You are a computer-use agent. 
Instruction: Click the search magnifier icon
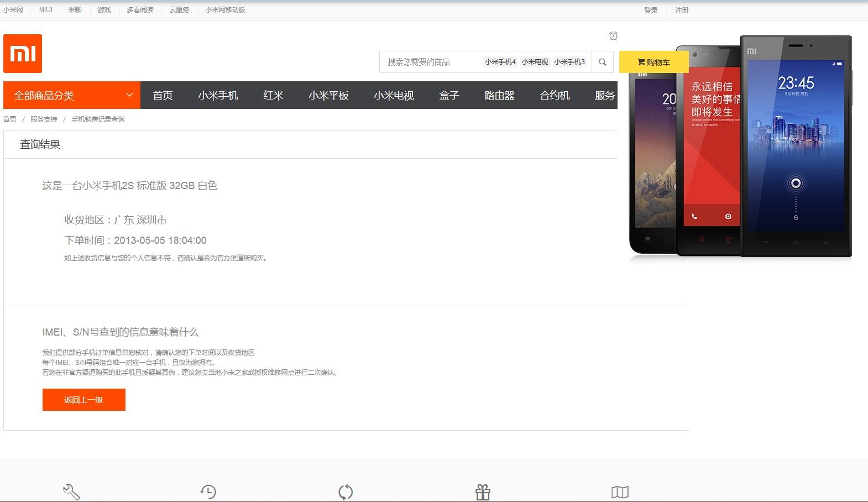[603, 62]
